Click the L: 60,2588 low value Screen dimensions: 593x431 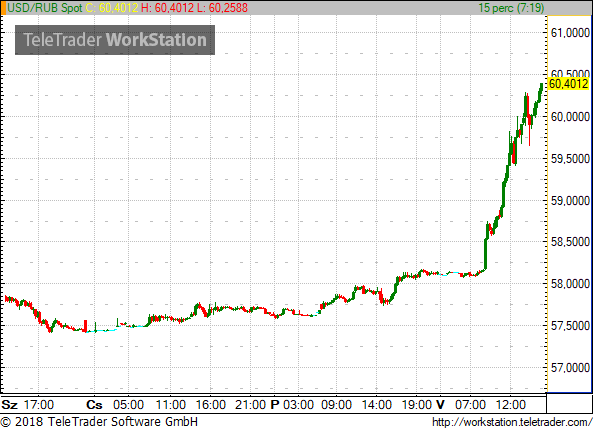coord(222,8)
